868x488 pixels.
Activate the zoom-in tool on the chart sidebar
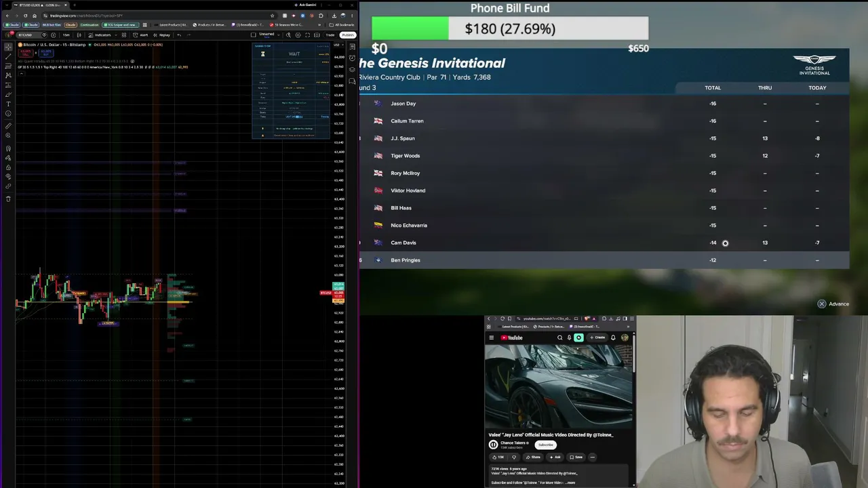click(8, 136)
